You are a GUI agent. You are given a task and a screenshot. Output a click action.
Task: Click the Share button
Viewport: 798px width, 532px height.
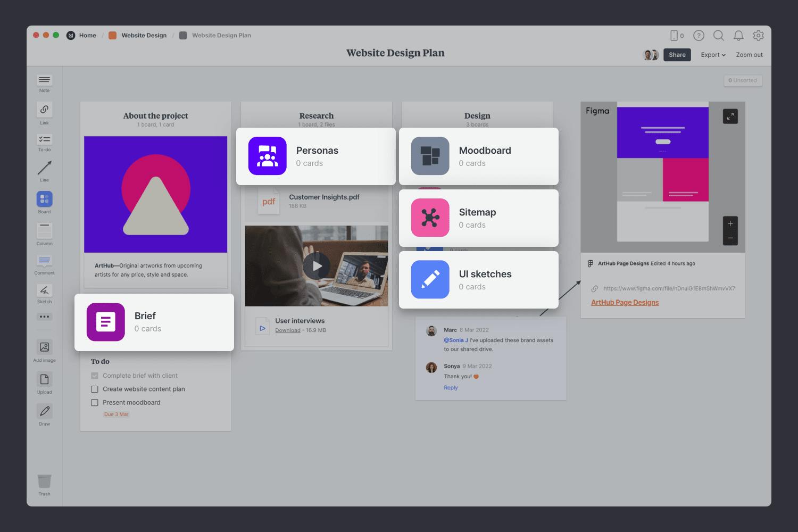[x=677, y=55]
